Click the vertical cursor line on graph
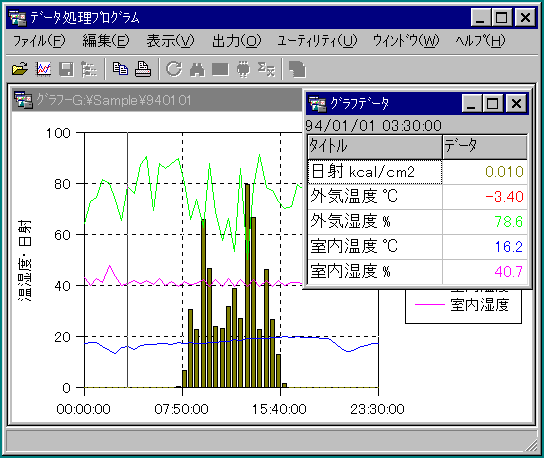 tap(127, 260)
